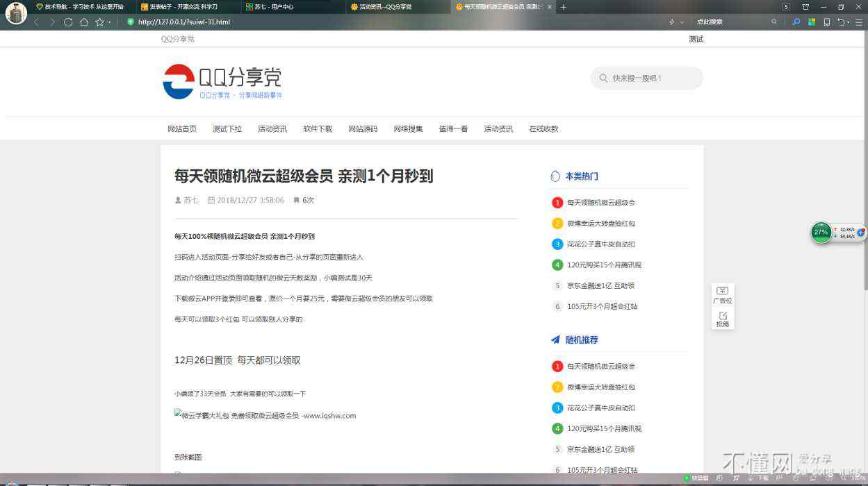868x486 pixels.
Task: Open 微博幸运大转盘抽红包 in the 本类热门 list
Action: 601,224
